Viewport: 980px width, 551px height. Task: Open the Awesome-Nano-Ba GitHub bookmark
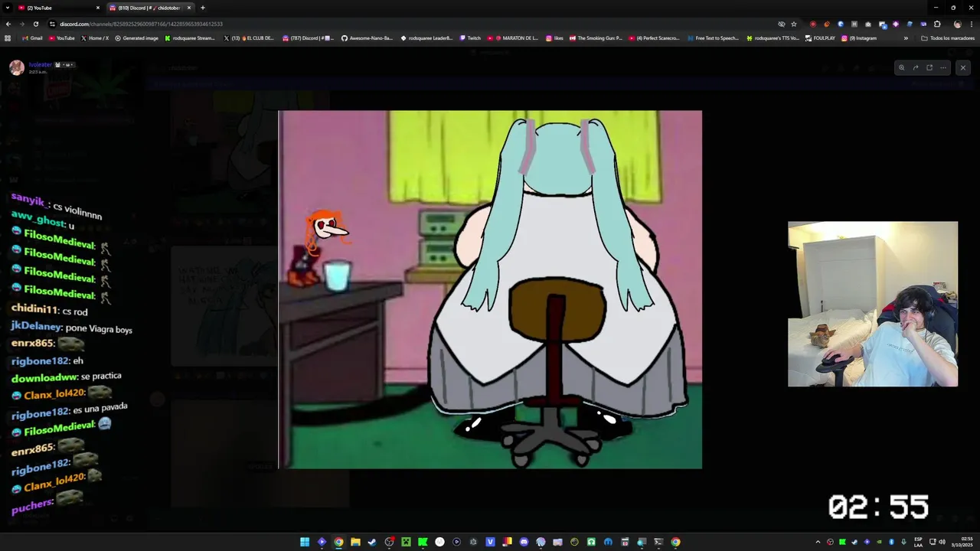point(367,37)
